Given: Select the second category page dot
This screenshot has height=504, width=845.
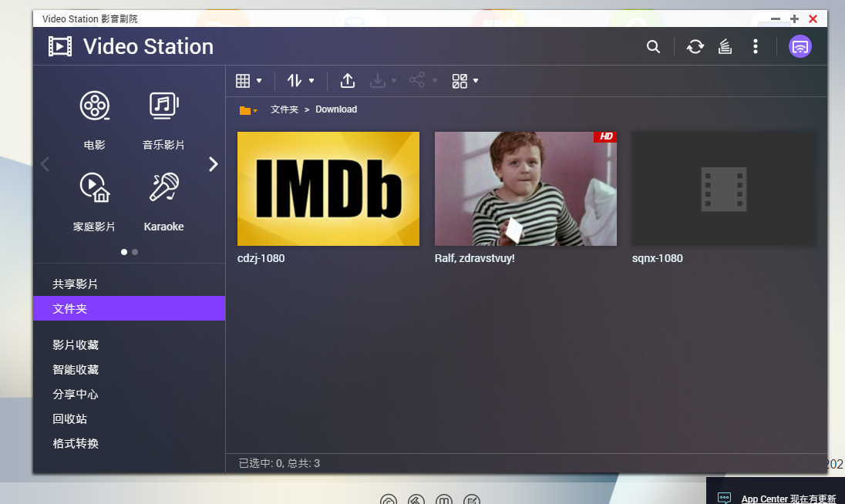Looking at the screenshot, I should [135, 252].
